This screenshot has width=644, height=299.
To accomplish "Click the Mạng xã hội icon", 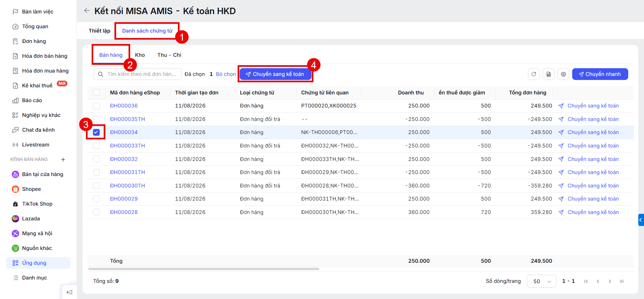I will coord(15,233).
